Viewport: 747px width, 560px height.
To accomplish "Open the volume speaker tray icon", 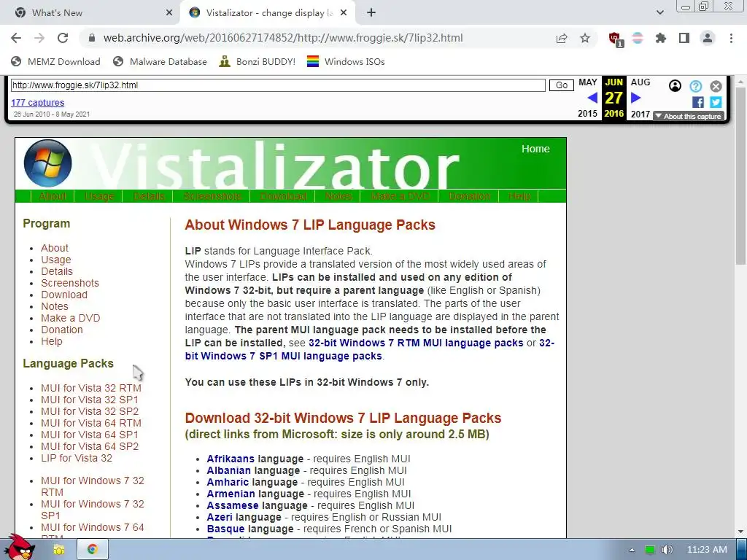I will [667, 550].
